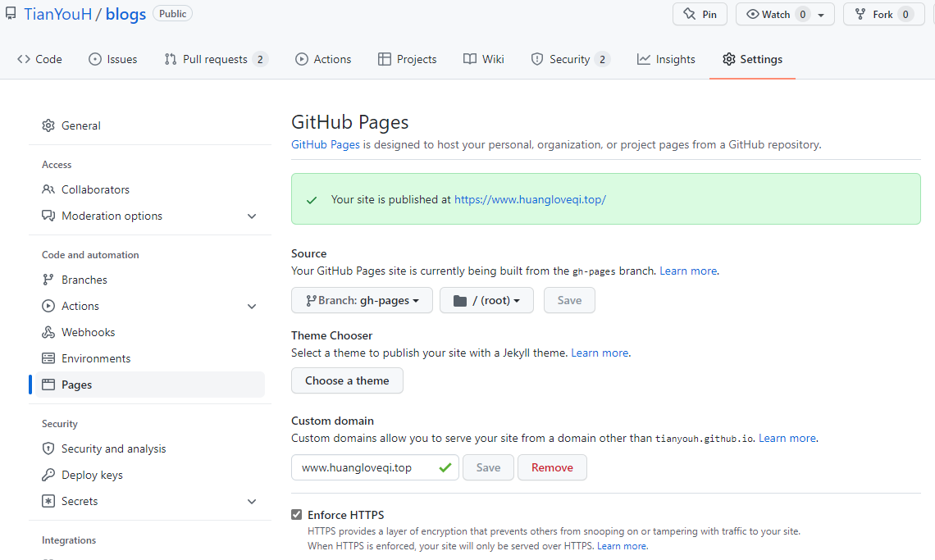Click the Pages browser icon in sidebar
The width and height of the screenshot is (935, 560).
[x=48, y=385]
